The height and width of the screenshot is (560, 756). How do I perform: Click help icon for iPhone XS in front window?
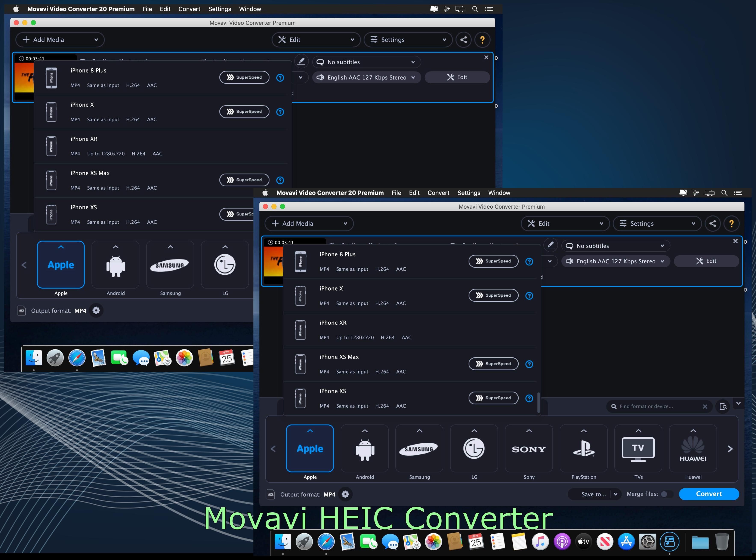click(529, 398)
